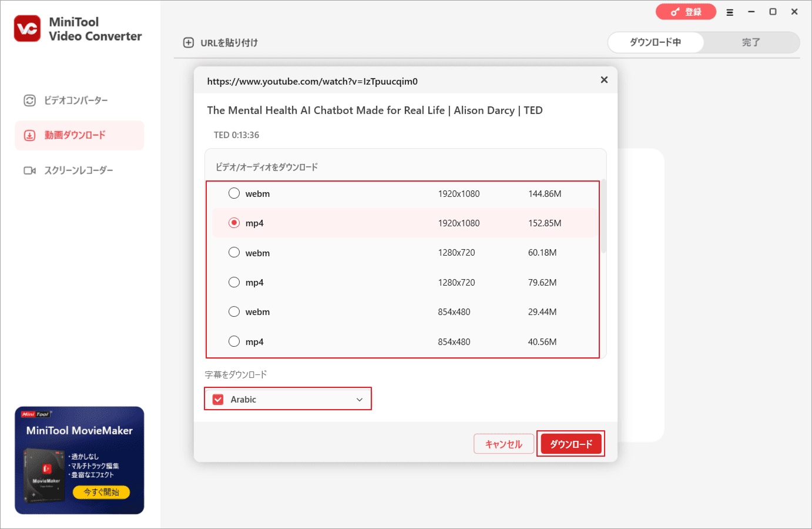Viewport: 812px width, 529px height.
Task: Click the YouTube URL text in dialog header
Action: pos(312,82)
